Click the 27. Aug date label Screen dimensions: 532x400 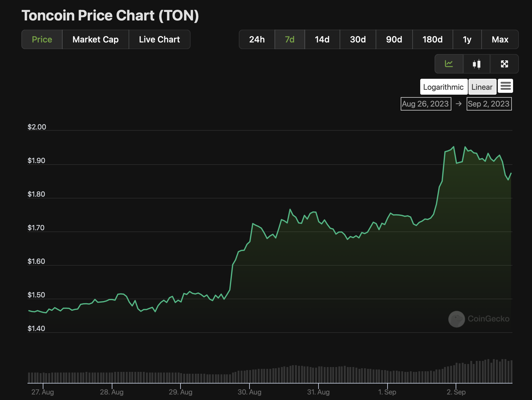(42, 392)
